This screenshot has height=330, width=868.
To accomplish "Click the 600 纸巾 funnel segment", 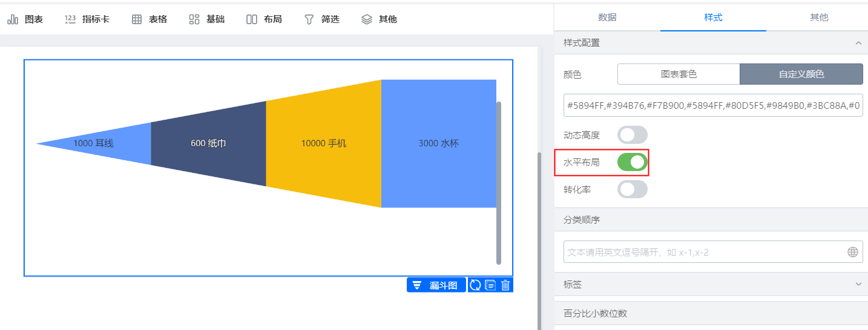I will coord(208,143).
